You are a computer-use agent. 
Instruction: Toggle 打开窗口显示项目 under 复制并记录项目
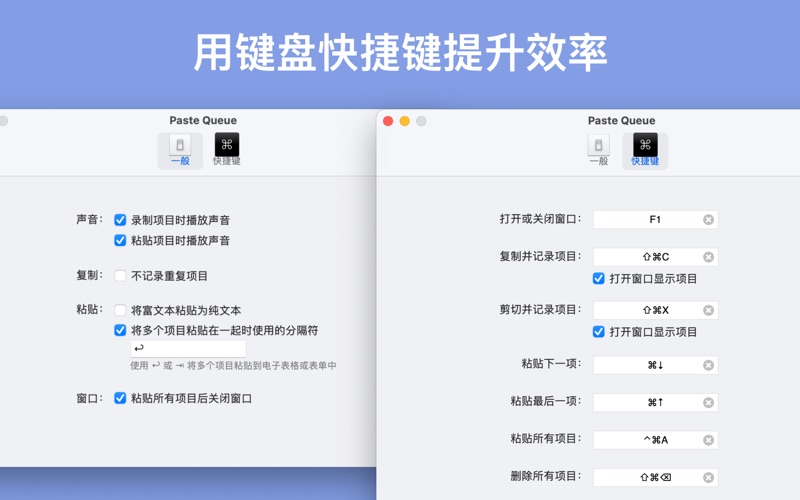[x=598, y=279]
